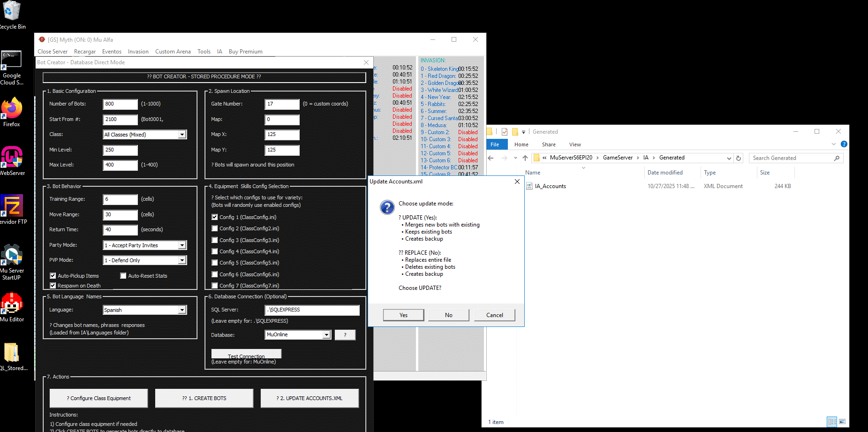Open the Party Mode dropdown
868x432 pixels.
(182, 245)
